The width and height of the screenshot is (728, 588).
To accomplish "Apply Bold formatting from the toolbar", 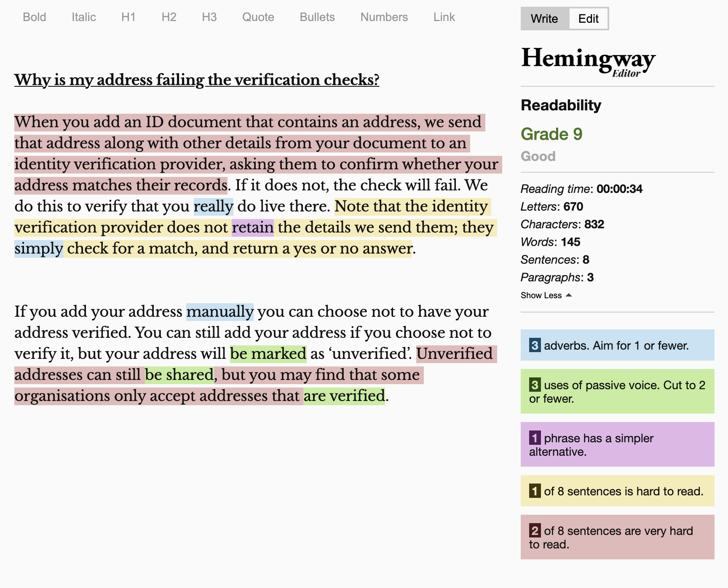I will coord(35,17).
